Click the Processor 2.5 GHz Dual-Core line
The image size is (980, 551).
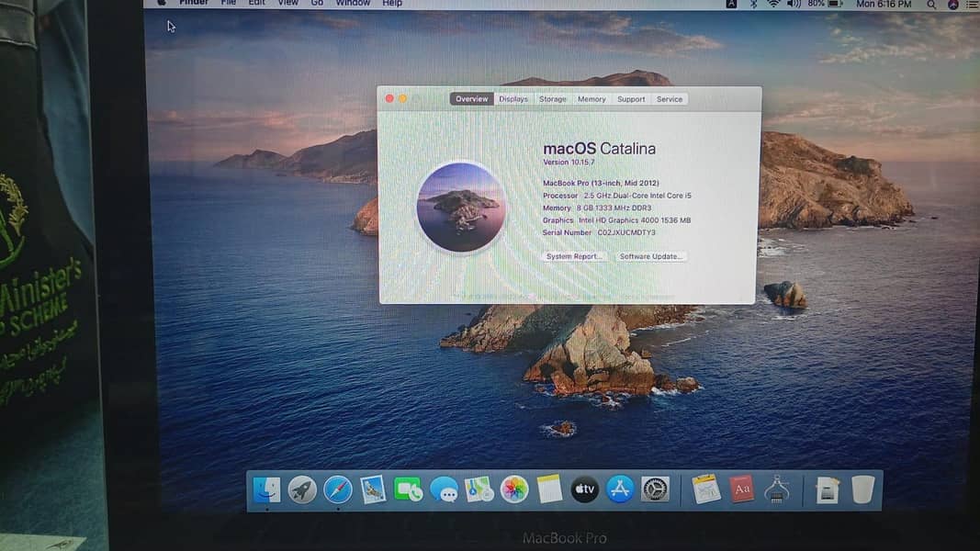pyautogui.click(x=617, y=196)
